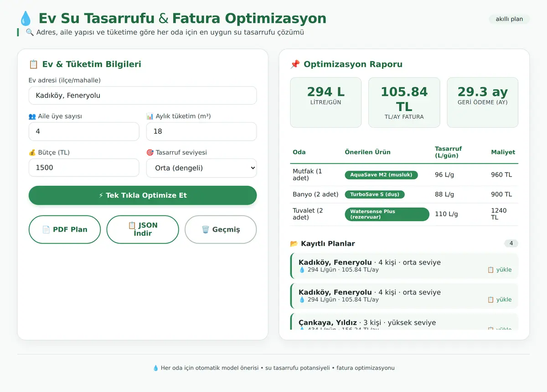Focus the Bütçe input showing 1500

click(x=84, y=168)
